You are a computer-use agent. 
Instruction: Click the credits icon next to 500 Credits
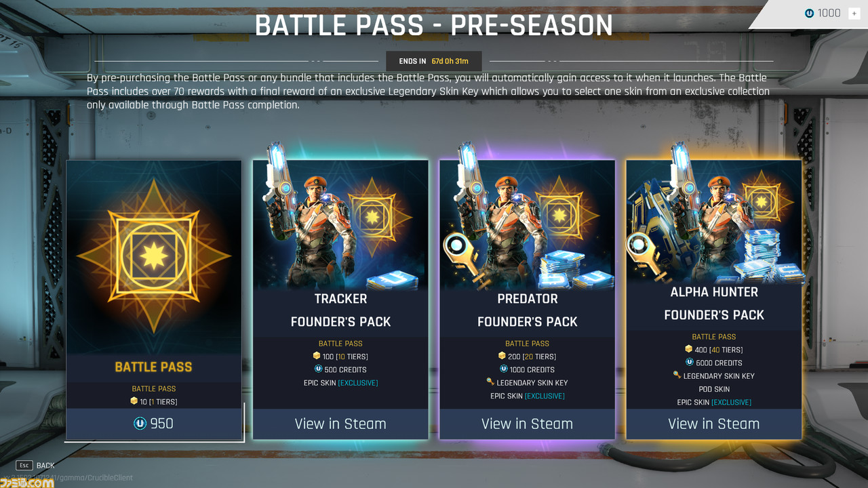(x=318, y=369)
